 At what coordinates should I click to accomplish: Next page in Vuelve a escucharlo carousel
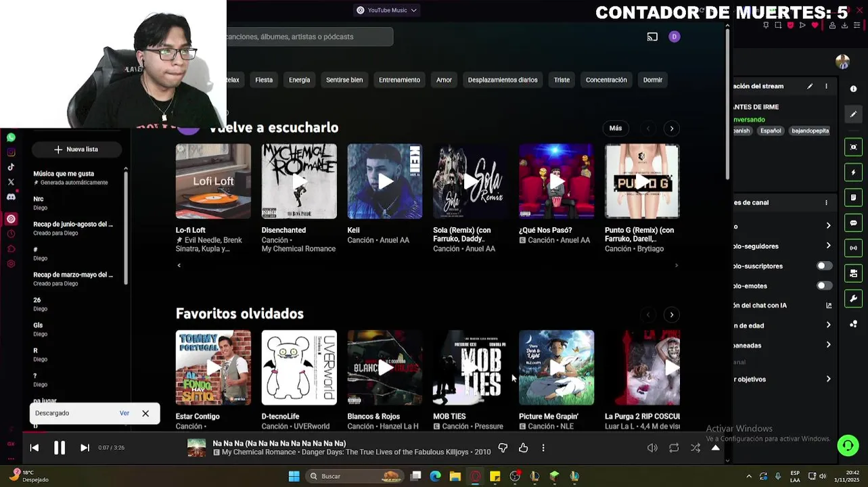[672, 129]
